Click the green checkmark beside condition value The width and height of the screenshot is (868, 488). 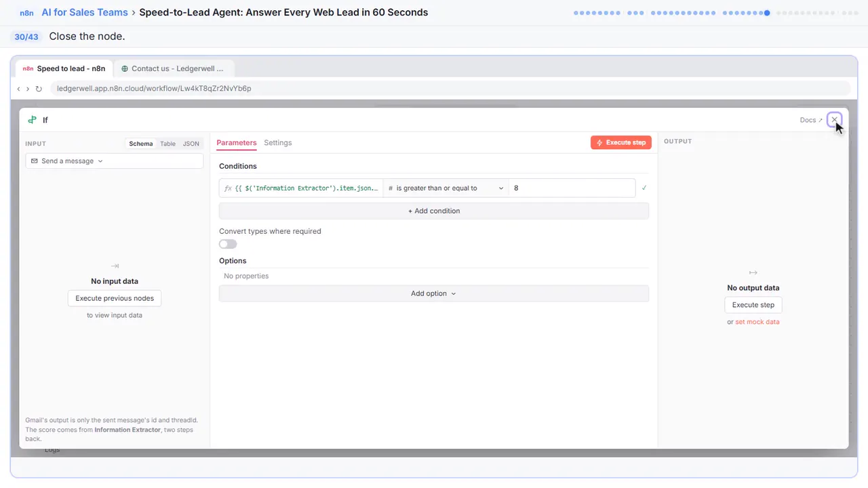[644, 188]
